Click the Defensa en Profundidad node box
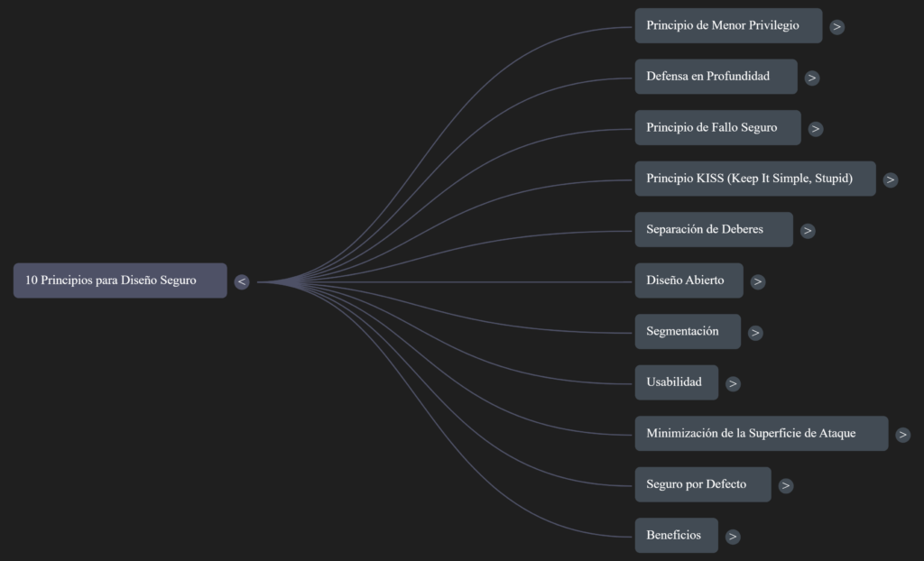Image resolution: width=924 pixels, height=561 pixels. [716, 77]
